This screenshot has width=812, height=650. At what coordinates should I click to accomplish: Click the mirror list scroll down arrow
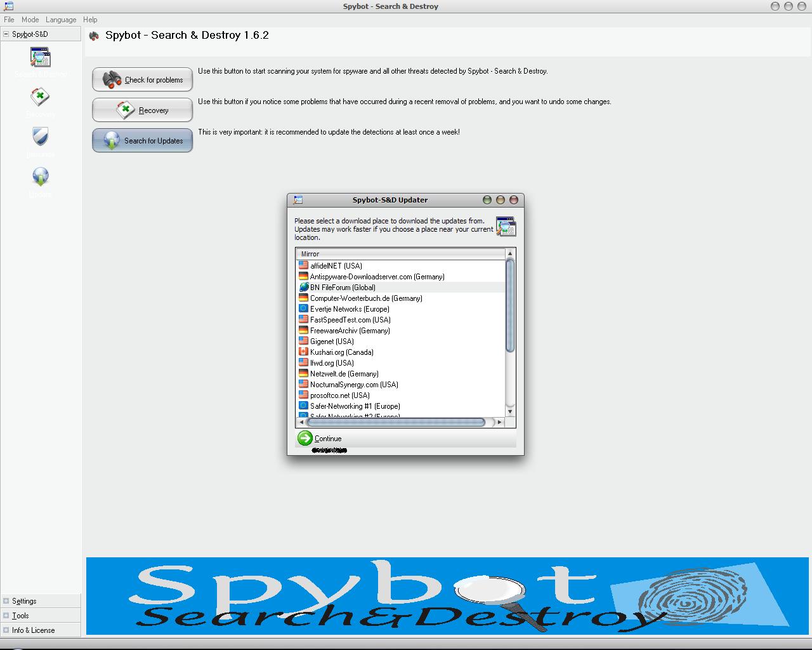click(x=510, y=412)
